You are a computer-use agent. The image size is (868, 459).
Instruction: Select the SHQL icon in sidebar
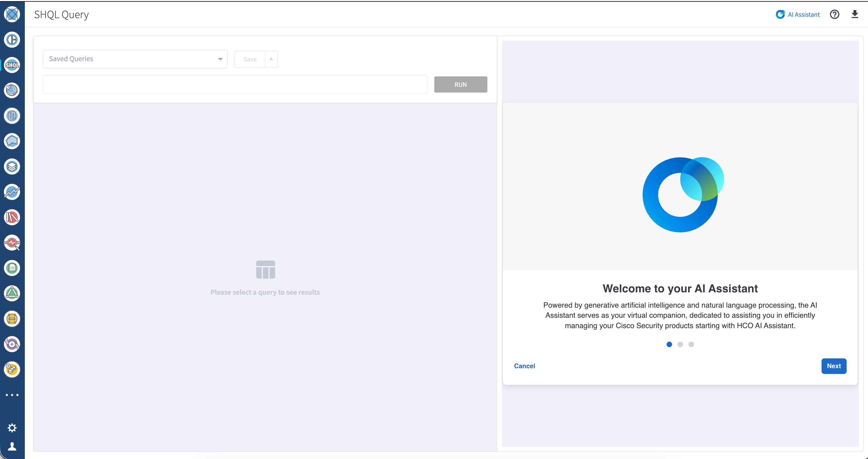tap(12, 65)
